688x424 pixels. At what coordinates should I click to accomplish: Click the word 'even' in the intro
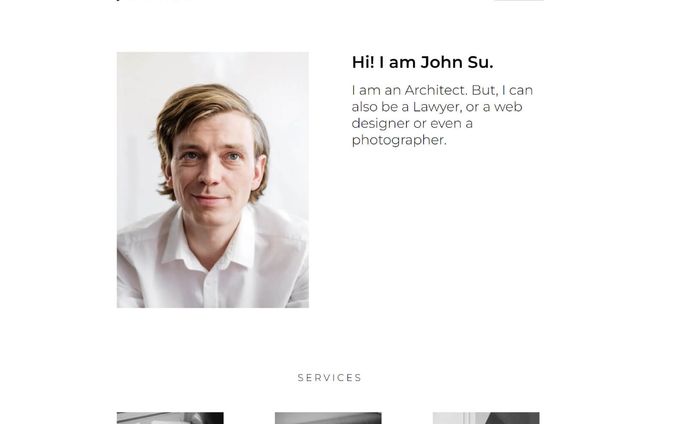pyautogui.click(x=445, y=123)
